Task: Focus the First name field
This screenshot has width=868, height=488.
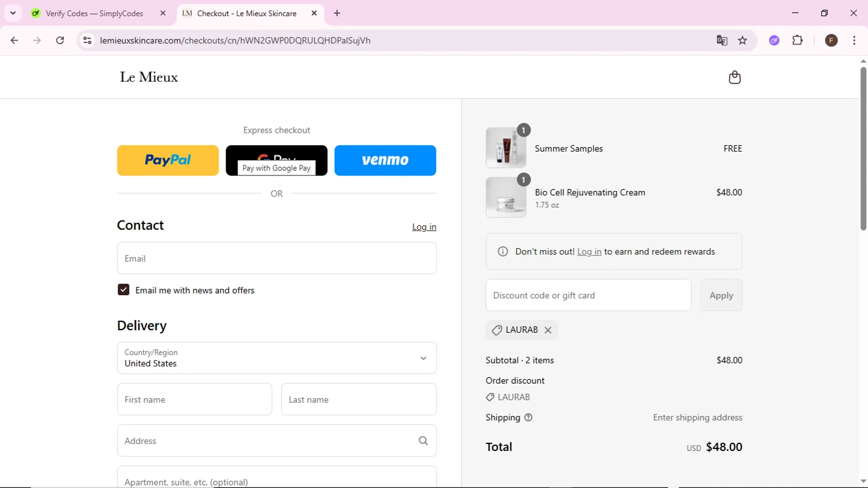Action: tap(194, 399)
